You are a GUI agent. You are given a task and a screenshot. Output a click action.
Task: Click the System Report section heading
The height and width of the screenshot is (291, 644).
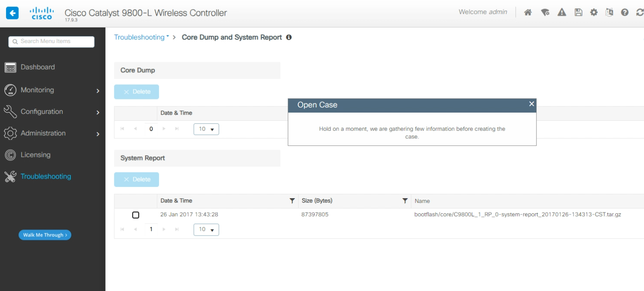coord(143,158)
